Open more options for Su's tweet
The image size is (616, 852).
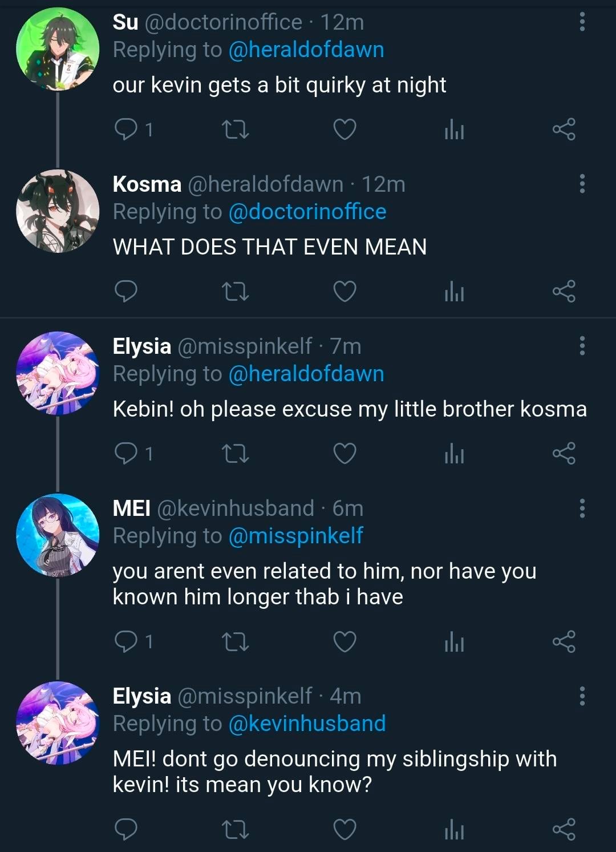[x=582, y=22]
